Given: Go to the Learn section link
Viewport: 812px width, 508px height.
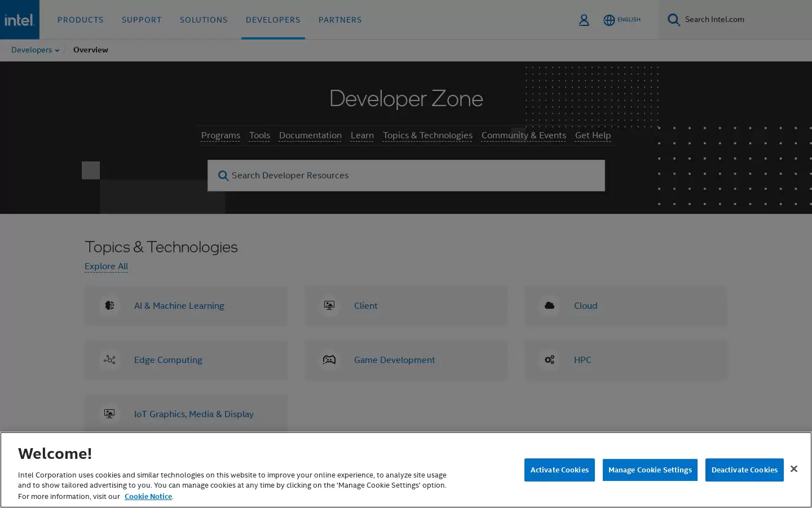Looking at the screenshot, I should [362, 135].
